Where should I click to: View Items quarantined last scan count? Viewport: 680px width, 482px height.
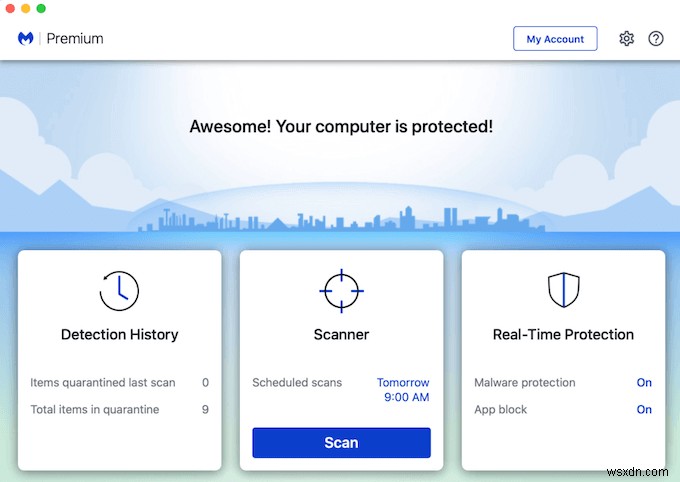205,382
